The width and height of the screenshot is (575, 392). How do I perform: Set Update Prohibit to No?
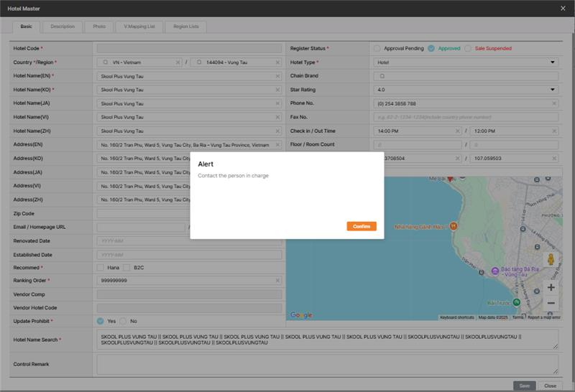tap(123, 321)
